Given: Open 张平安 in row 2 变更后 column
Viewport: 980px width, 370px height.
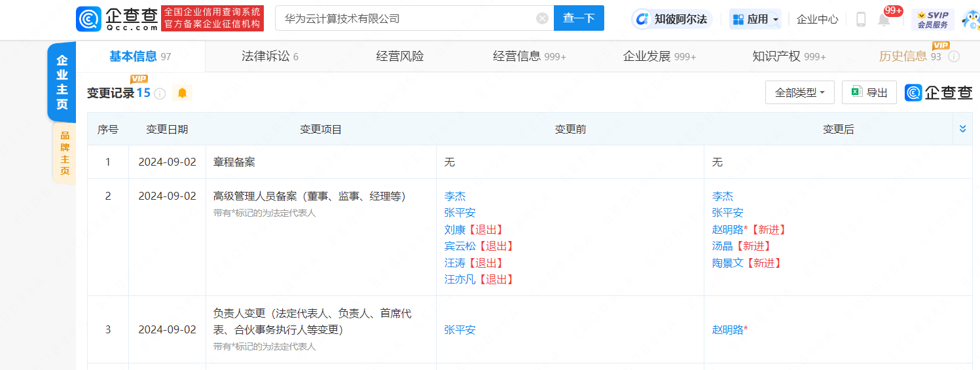Looking at the screenshot, I should pyautogui.click(x=728, y=213).
